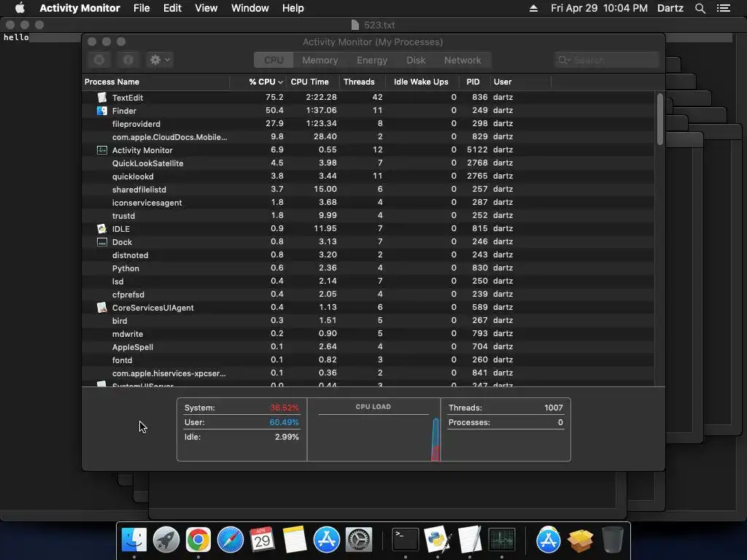Click the CPU Load graph
The image size is (747, 560).
[x=373, y=429]
